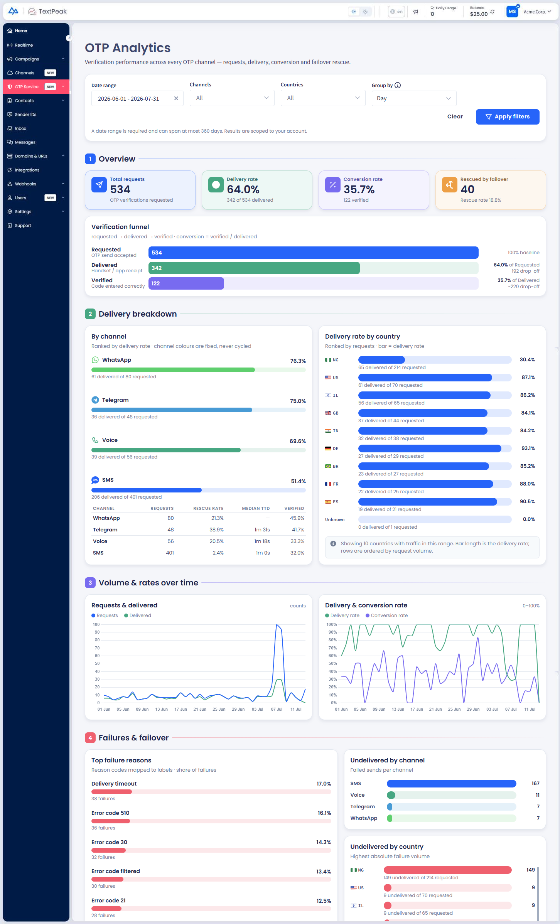Refresh the account balance icon
Screen dimensions: 560x924
click(x=493, y=12)
